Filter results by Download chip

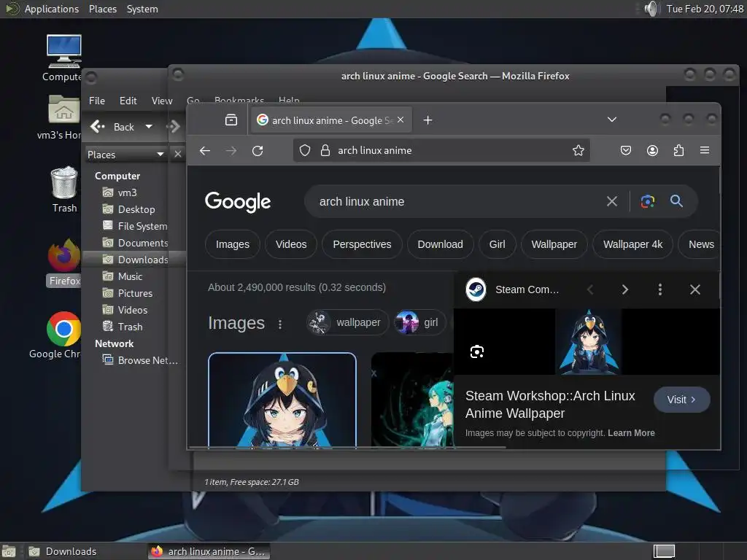click(440, 244)
